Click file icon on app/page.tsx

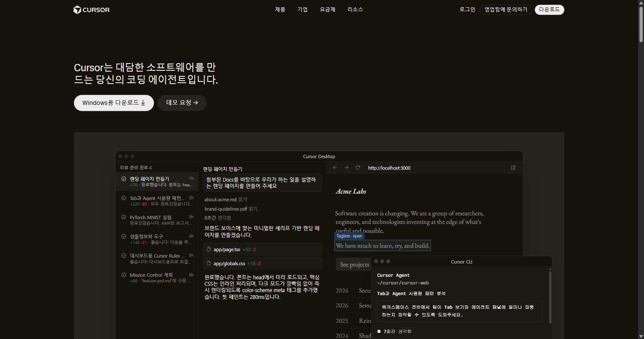[x=209, y=249]
